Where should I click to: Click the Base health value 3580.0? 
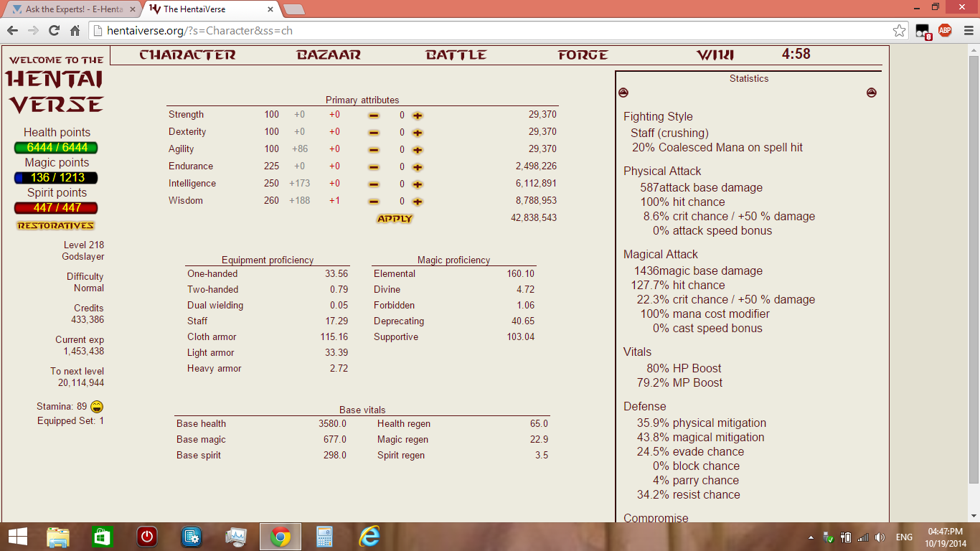[332, 424]
